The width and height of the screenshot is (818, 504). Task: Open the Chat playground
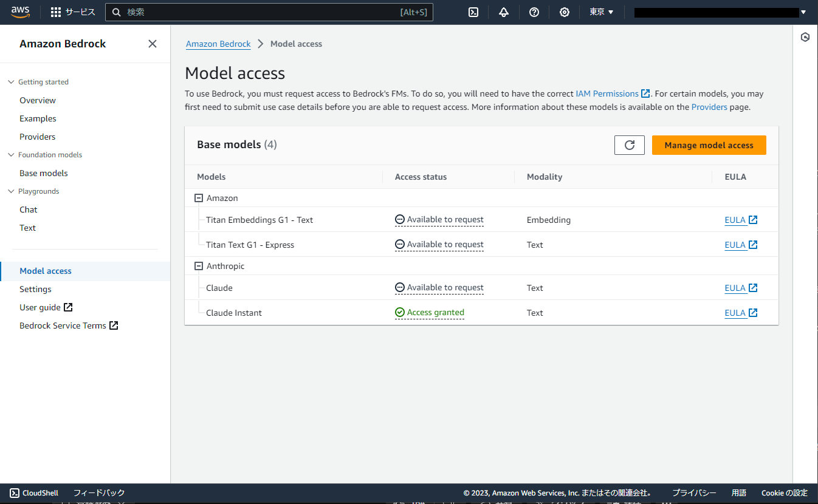pyautogui.click(x=29, y=209)
